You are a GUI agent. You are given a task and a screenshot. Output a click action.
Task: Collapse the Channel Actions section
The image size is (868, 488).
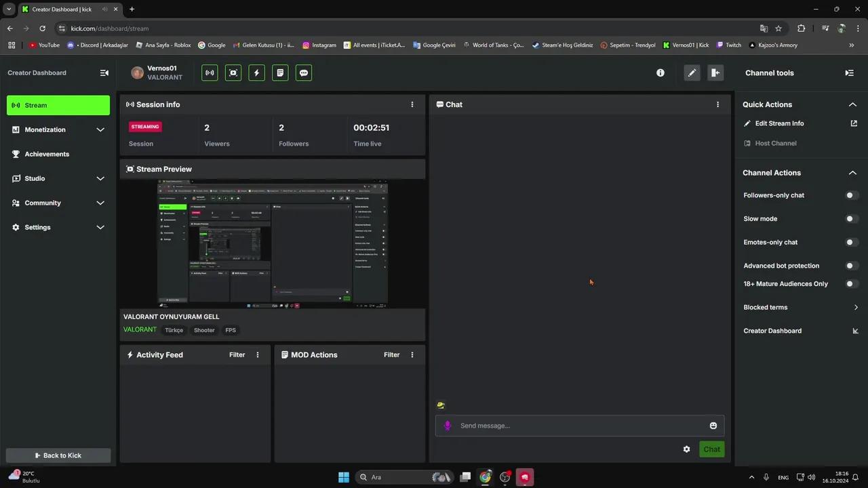pos(852,173)
